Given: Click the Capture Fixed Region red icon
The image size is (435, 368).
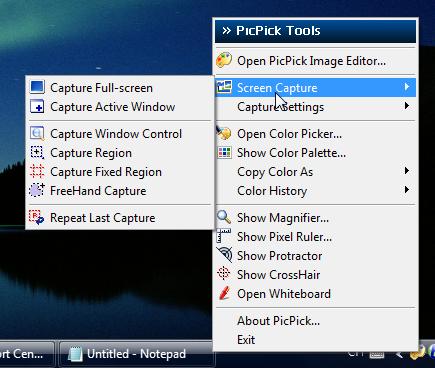Looking at the screenshot, I should 37,171.
